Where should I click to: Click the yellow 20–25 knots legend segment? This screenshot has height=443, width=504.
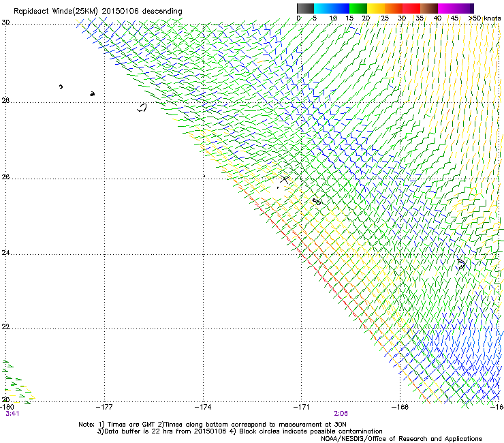coord(376,8)
